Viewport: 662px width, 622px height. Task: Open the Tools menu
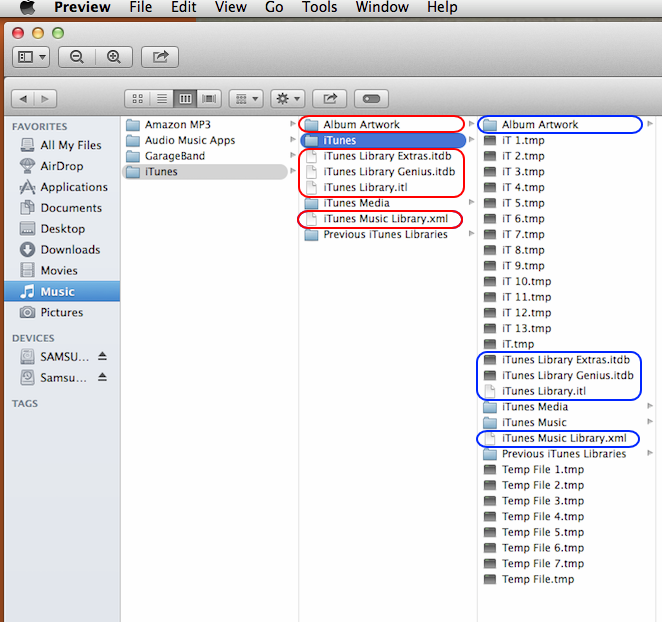point(319,7)
